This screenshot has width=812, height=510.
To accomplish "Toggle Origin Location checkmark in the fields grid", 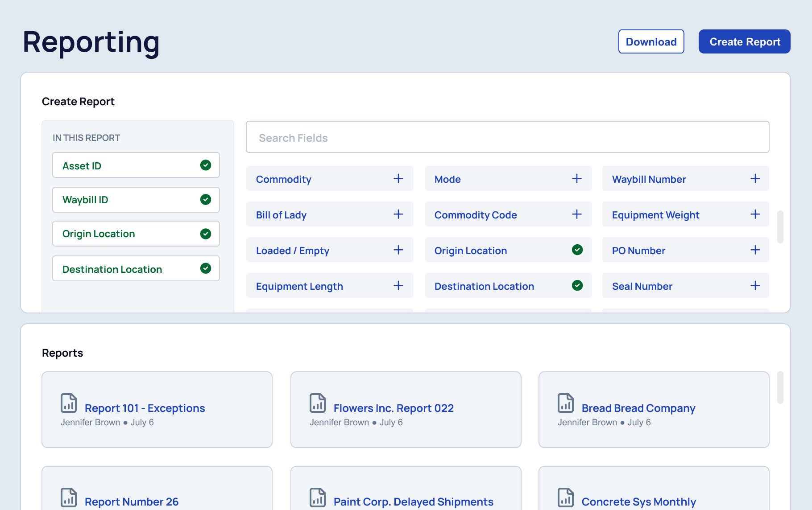I will pyautogui.click(x=577, y=250).
